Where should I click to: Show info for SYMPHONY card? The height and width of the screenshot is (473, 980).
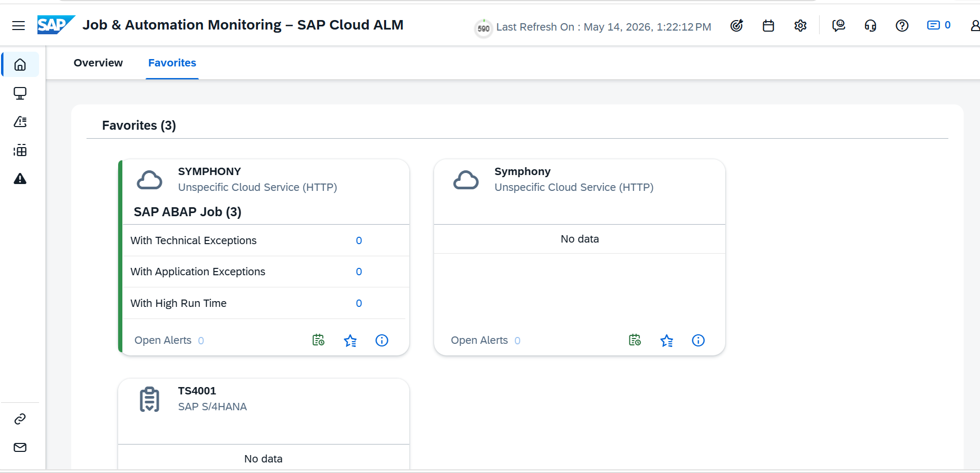(382, 341)
